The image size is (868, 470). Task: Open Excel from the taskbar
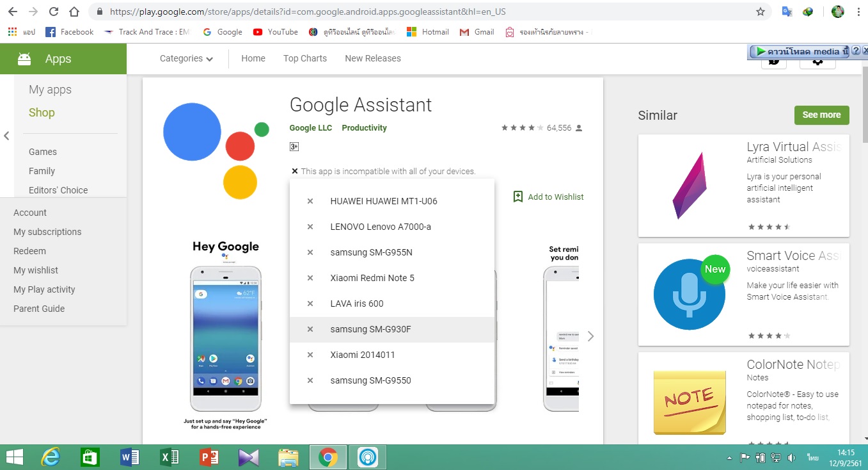[170, 457]
